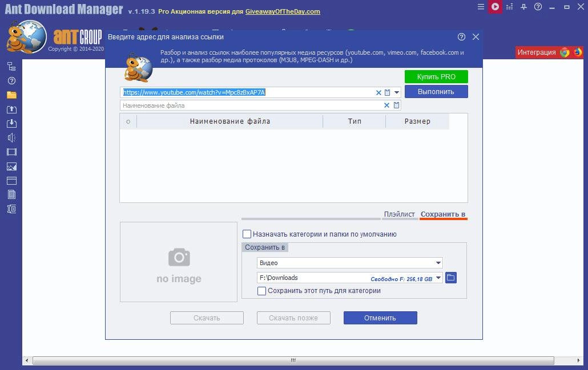Select the video filmstrip sidebar category
The image size is (588, 370).
pyautogui.click(x=11, y=152)
